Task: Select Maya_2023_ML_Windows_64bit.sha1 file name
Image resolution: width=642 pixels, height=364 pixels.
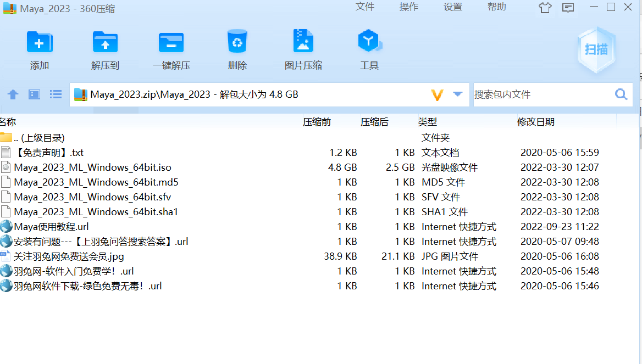Action: pyautogui.click(x=96, y=211)
